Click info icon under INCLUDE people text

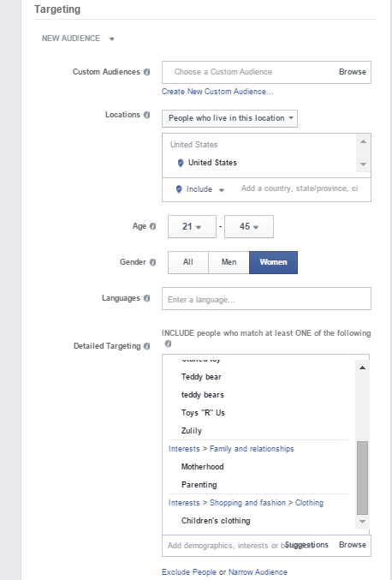click(x=168, y=344)
